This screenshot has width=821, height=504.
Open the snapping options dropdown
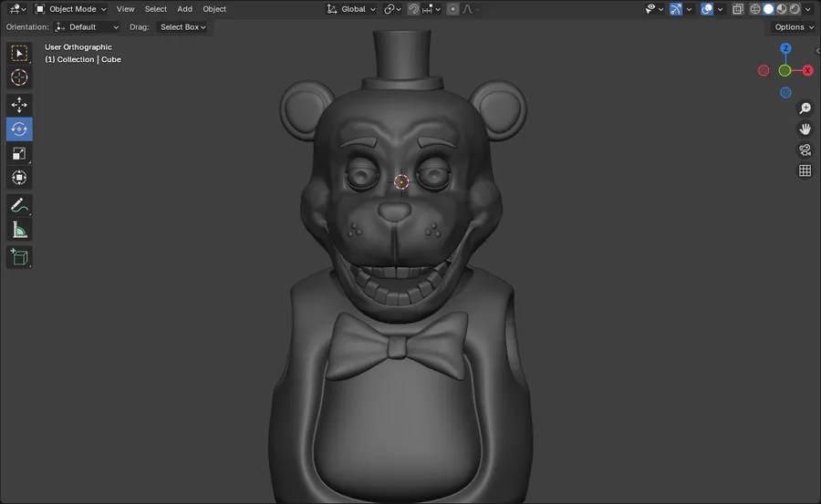coord(431,9)
